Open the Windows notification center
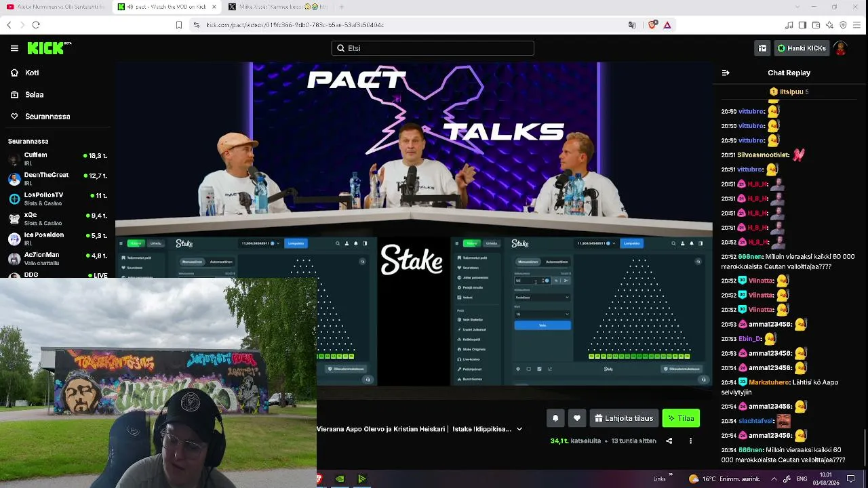The width and height of the screenshot is (868, 488). coord(851,479)
